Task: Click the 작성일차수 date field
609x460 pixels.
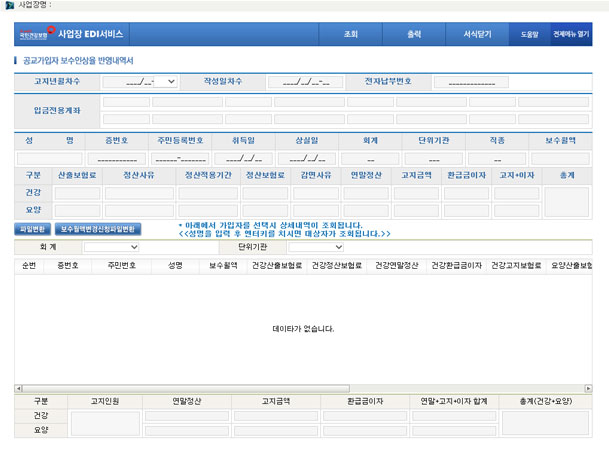Action: [x=299, y=81]
